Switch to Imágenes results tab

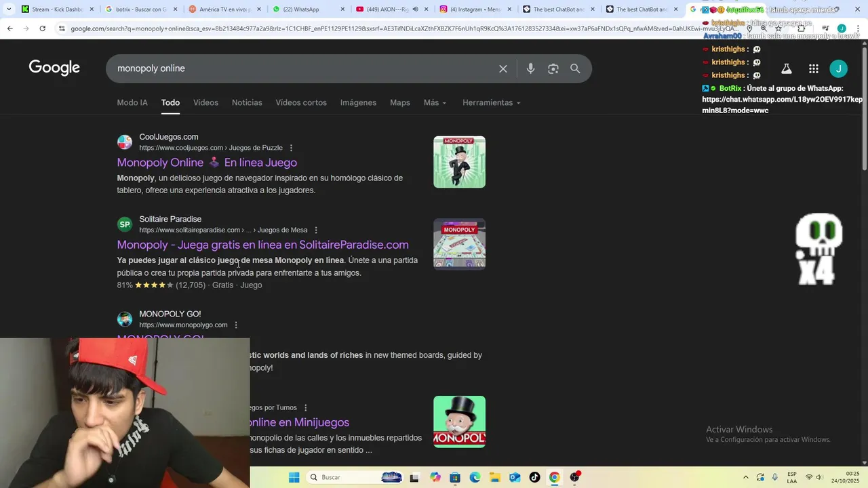click(358, 102)
